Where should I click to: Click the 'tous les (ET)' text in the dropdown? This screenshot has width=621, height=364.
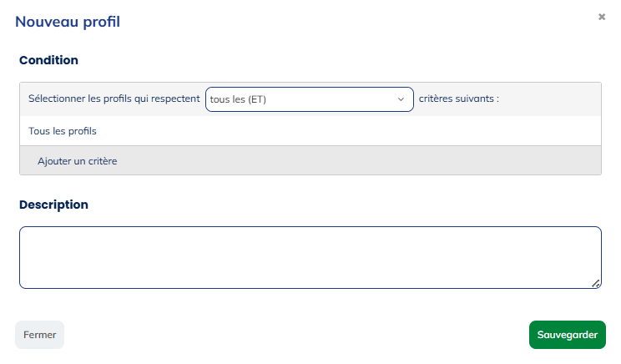click(238, 99)
